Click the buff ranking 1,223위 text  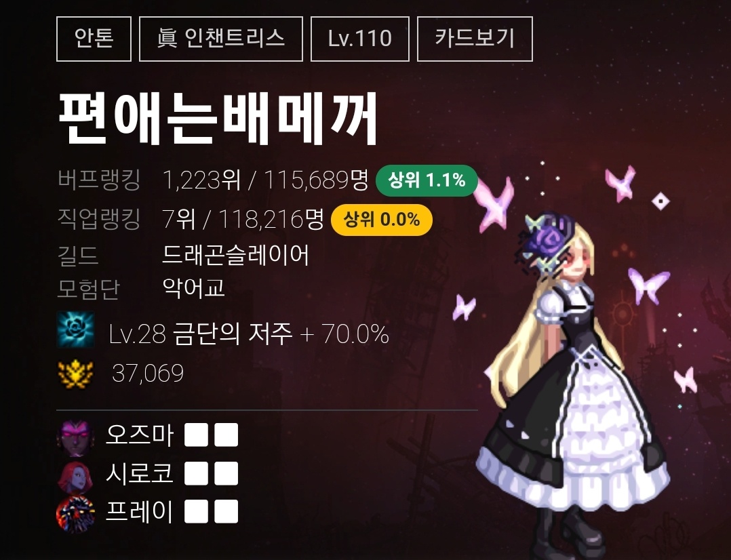tap(201, 180)
